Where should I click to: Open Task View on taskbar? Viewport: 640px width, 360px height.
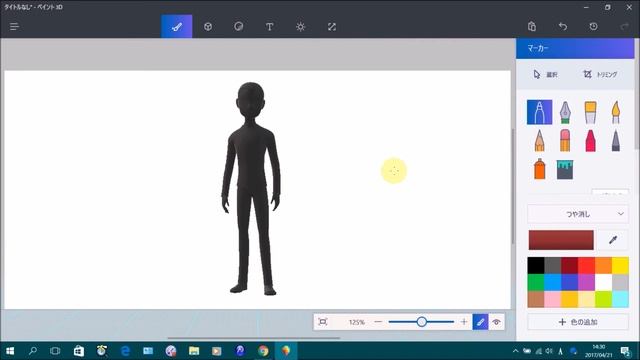[55, 351]
